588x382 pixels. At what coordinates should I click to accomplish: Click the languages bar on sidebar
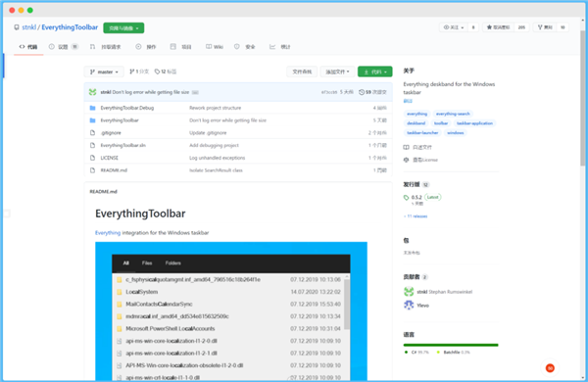451,345
